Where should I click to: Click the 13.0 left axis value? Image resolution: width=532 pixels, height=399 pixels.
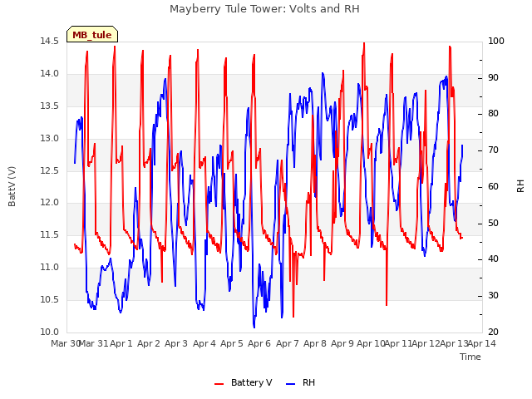point(50,139)
